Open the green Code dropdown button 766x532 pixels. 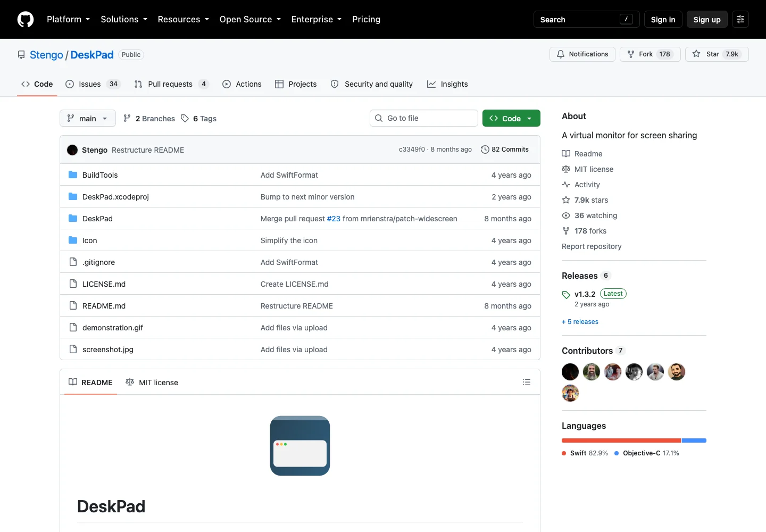tap(511, 118)
